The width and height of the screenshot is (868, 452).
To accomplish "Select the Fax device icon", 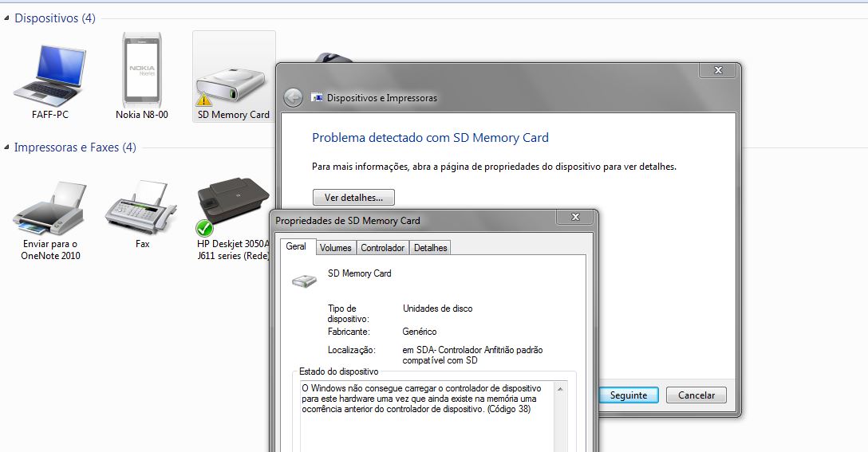I will [141, 207].
